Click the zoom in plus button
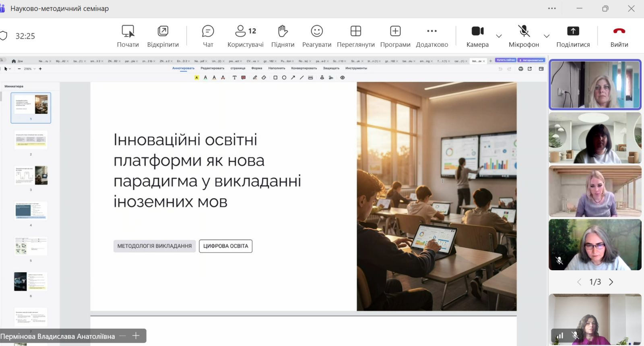 pos(40,69)
